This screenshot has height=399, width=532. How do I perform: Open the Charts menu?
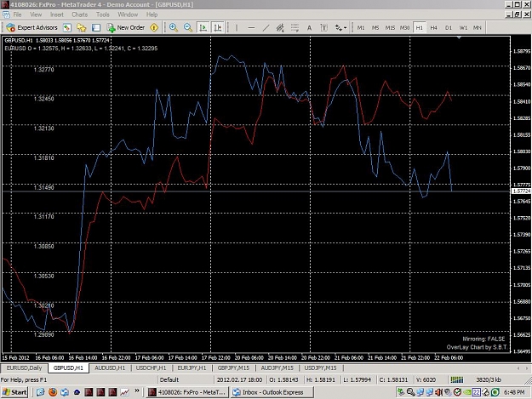pyautogui.click(x=79, y=14)
